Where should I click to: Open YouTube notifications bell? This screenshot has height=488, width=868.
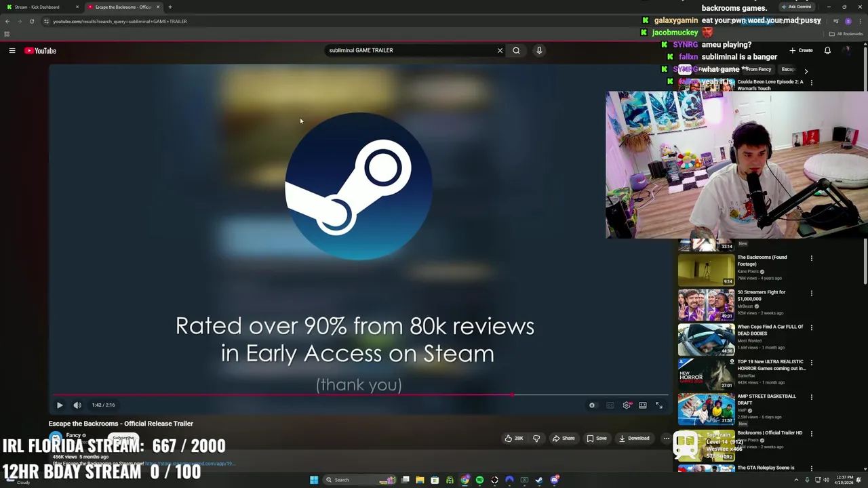click(x=827, y=50)
